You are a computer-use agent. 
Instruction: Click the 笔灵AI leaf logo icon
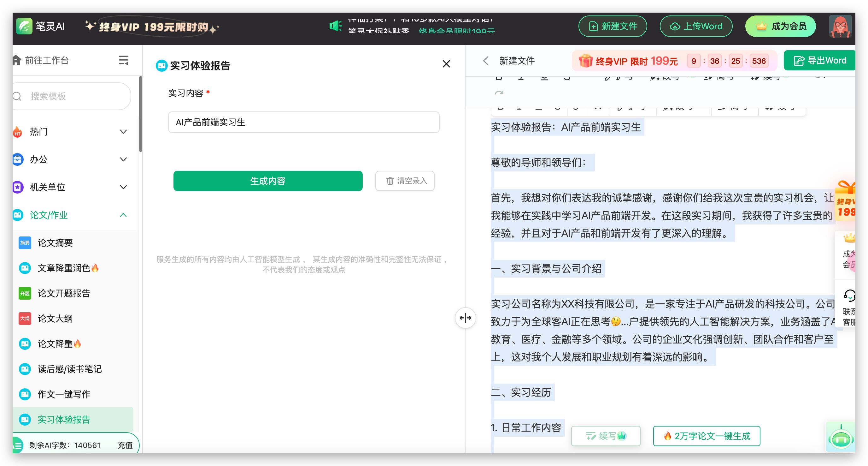pyautogui.click(x=24, y=26)
